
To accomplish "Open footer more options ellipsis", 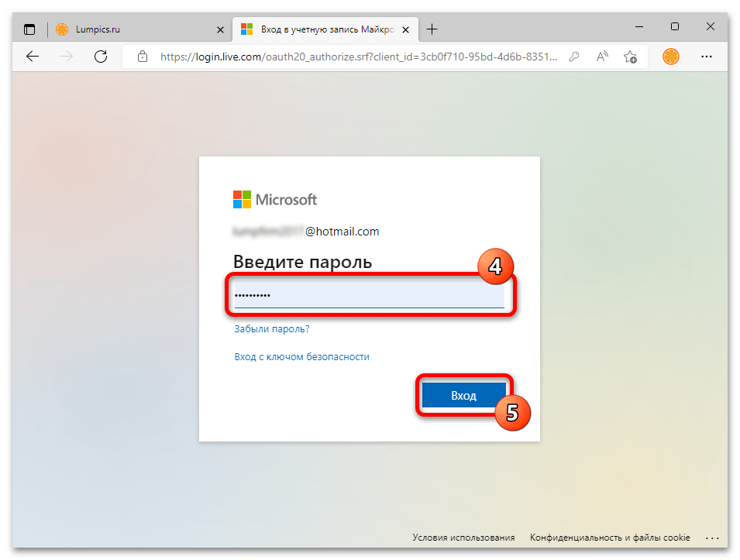I will click(712, 538).
